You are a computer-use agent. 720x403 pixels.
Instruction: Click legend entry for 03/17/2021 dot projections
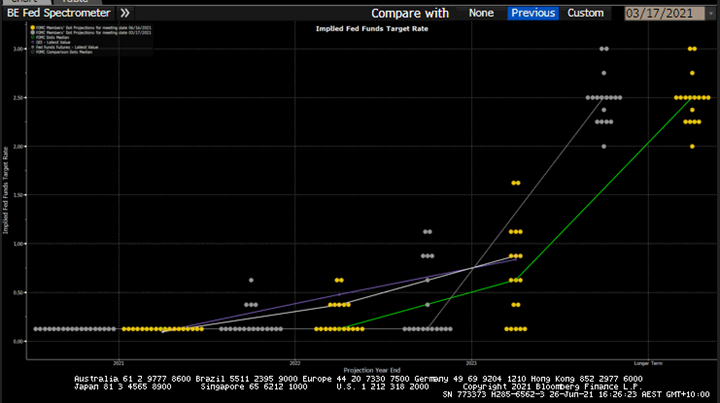[x=93, y=33]
